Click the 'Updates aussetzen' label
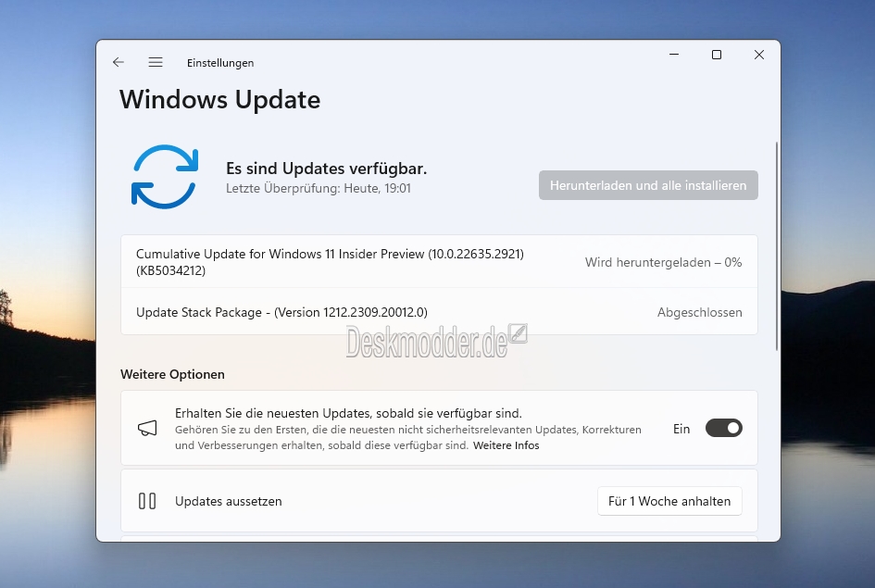This screenshot has height=588, width=875. click(x=228, y=501)
